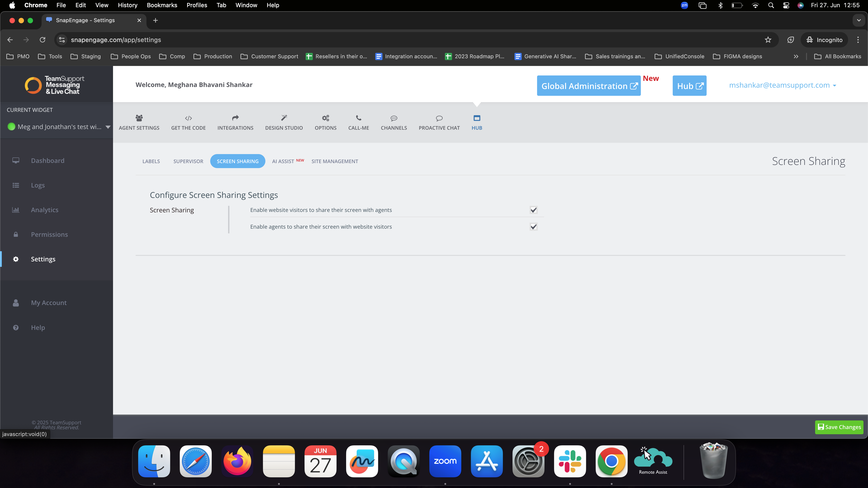Toggle visitors share screen with agents checkbox
This screenshot has width=868, height=488.
click(533, 210)
